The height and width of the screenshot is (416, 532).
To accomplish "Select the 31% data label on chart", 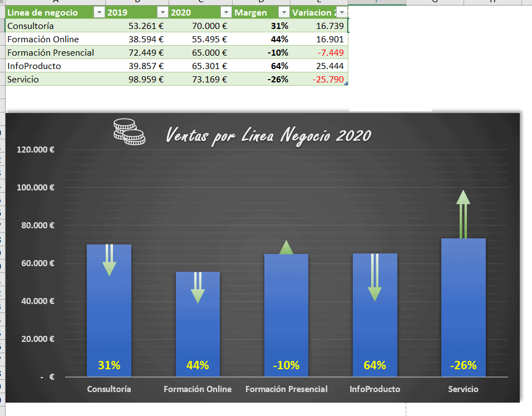I will pyautogui.click(x=109, y=365).
